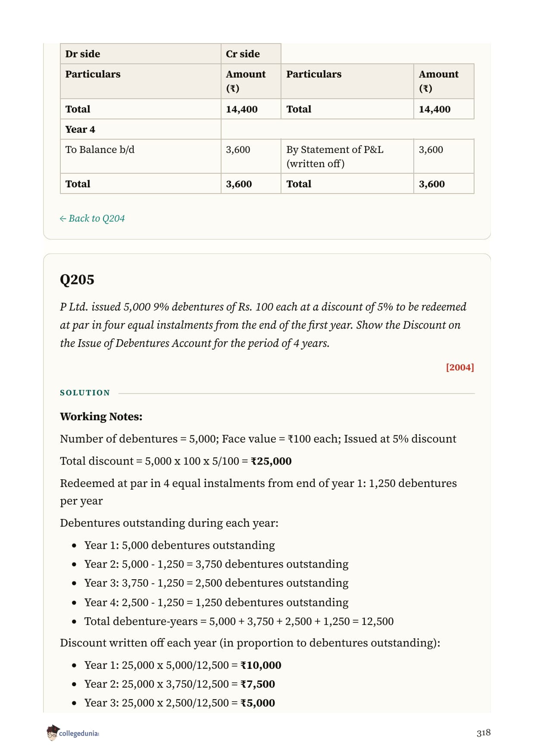
Task: Click the back arrow before Q204
Action: tap(63, 219)
